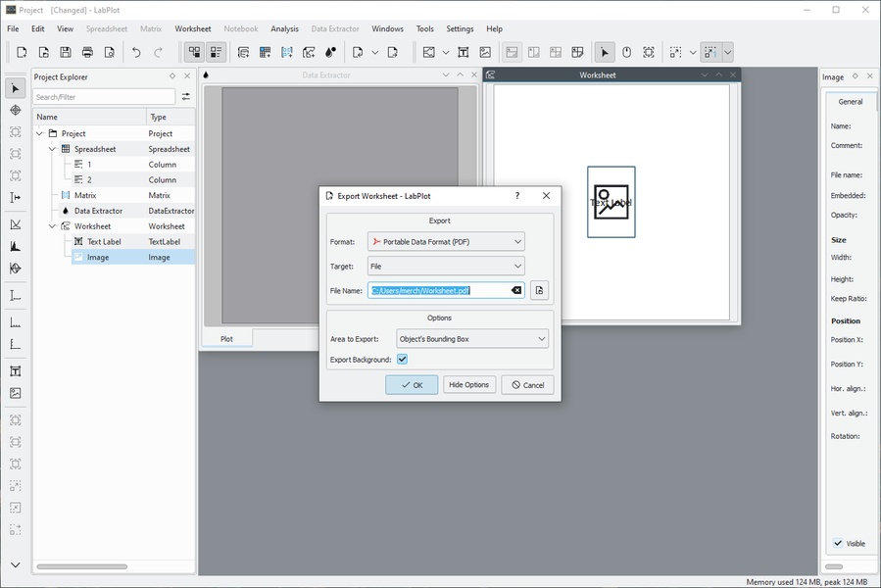Click the Image icon in the top toolbar
This screenshot has height=588, width=881.
point(485,52)
